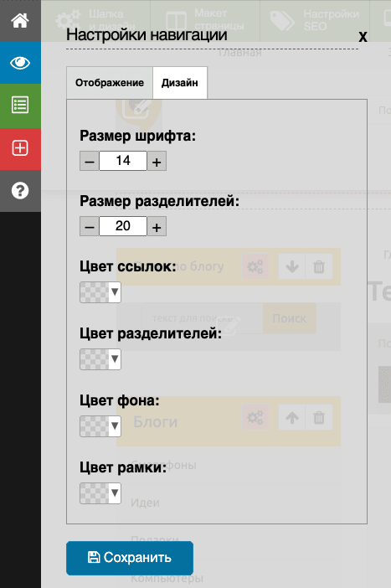This screenshot has height=588, width=391.
Task: Increase font size with plus button
Action: click(157, 162)
